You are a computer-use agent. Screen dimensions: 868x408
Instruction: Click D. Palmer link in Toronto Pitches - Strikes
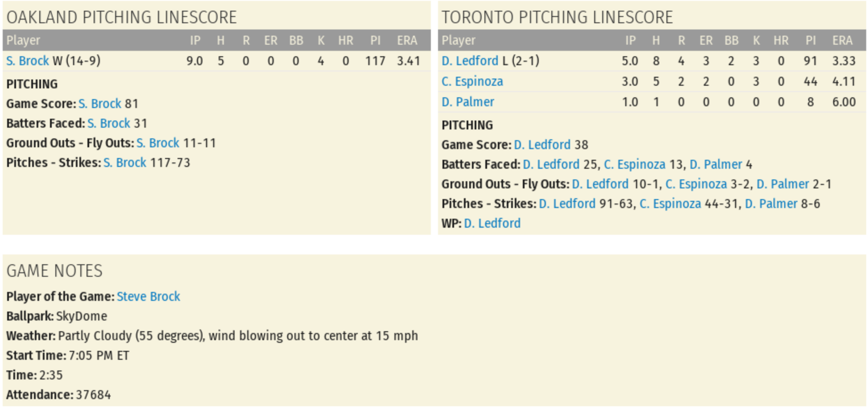click(771, 204)
